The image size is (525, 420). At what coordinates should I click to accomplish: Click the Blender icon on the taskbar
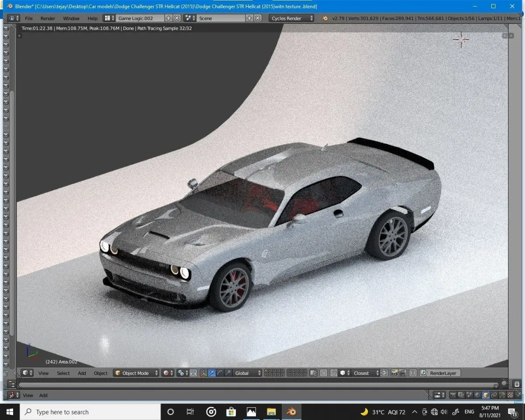click(291, 412)
